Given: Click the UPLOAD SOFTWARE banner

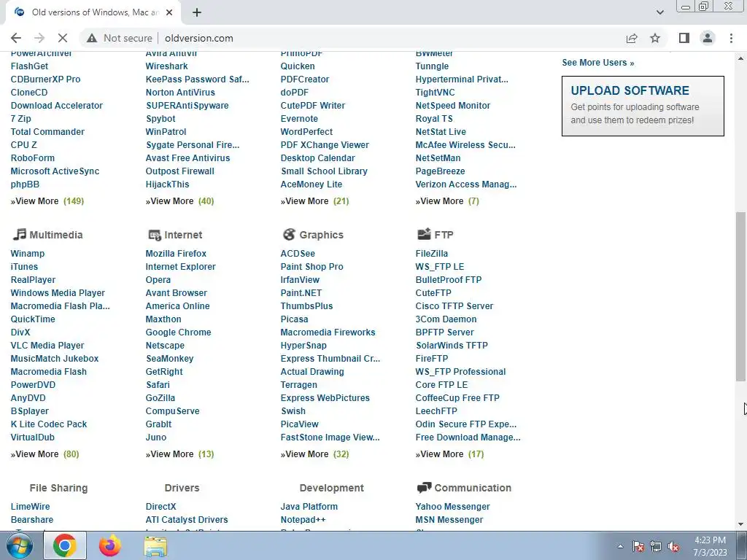Looking at the screenshot, I should coord(643,106).
